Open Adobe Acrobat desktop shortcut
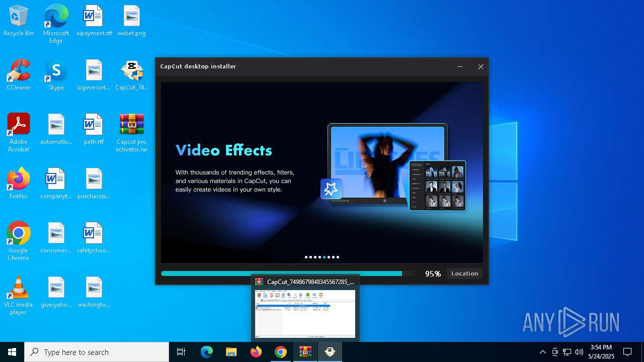Screen dimensions: 644x362 [x=19, y=133]
